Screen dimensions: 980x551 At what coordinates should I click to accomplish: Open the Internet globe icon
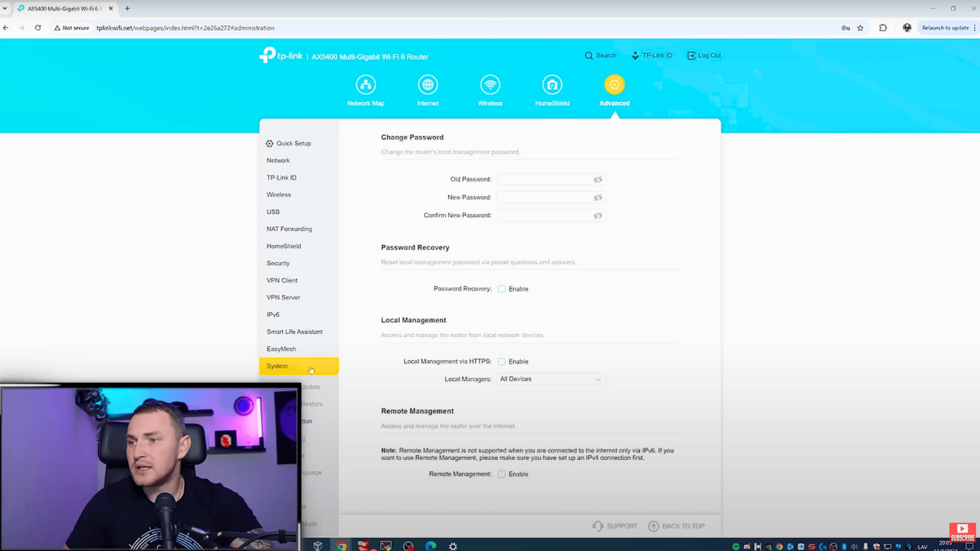pyautogui.click(x=428, y=85)
